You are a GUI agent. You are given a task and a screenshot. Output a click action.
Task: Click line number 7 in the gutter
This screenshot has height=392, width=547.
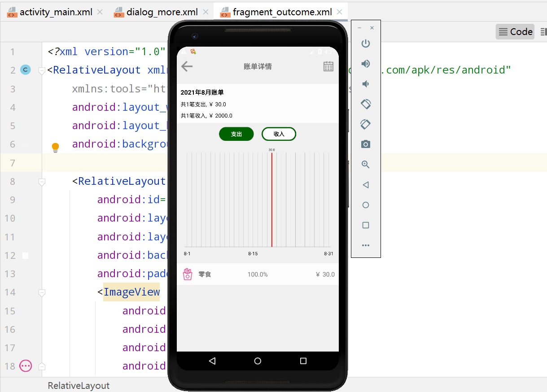click(x=13, y=163)
